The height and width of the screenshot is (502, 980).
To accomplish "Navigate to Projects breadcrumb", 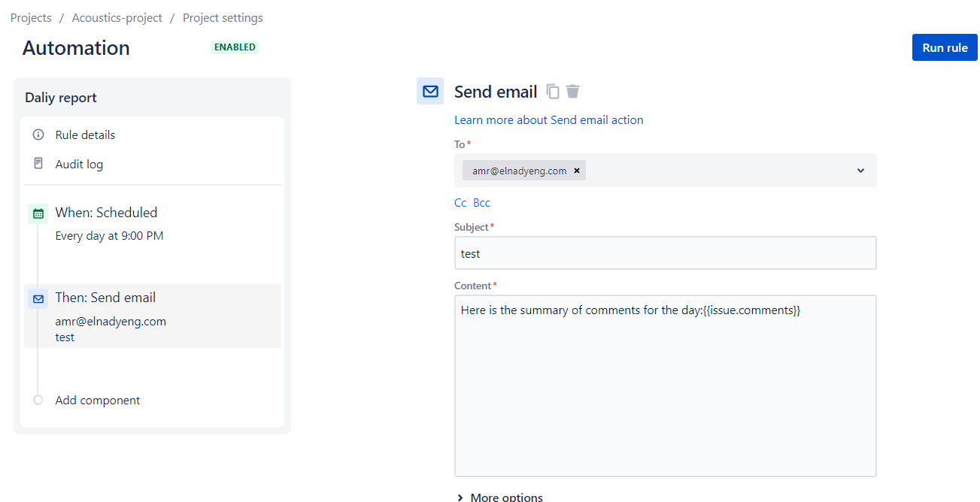I will tap(30, 17).
